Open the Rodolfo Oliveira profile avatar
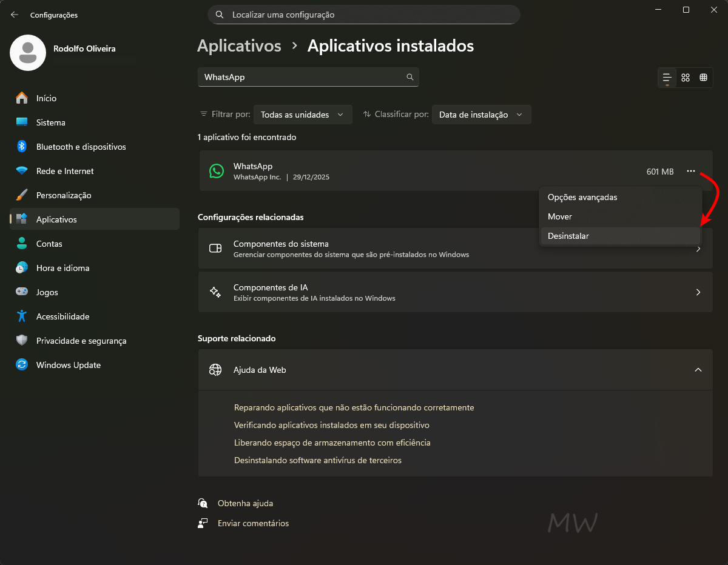This screenshot has width=728, height=565. (x=28, y=53)
